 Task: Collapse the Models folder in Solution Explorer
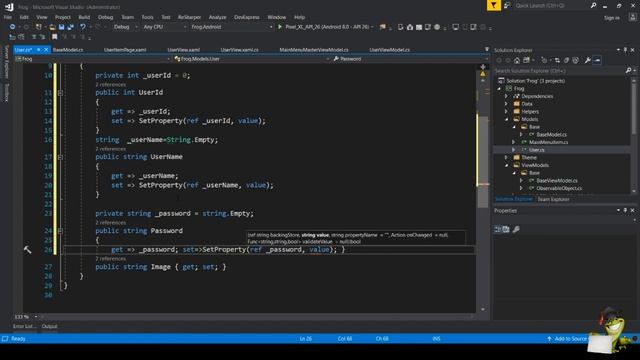click(507, 120)
